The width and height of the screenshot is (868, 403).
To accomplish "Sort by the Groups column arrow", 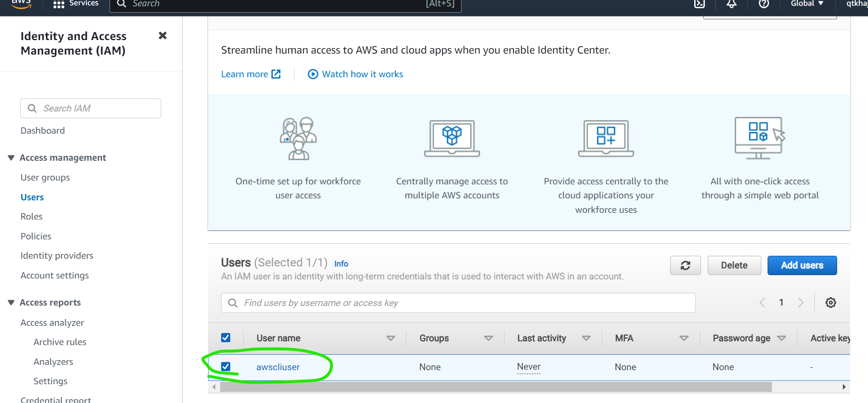I will [x=489, y=338].
